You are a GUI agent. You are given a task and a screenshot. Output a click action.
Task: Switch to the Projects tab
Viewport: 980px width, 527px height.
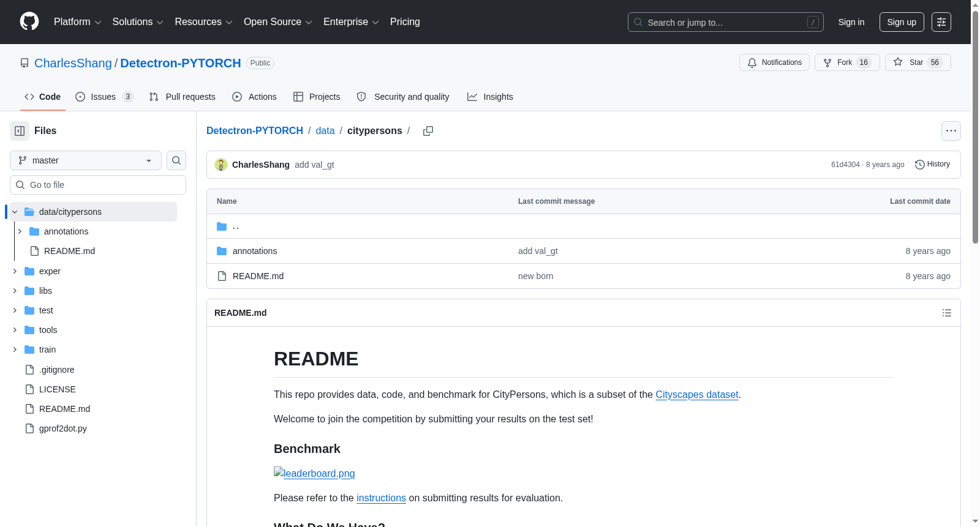[x=317, y=97]
